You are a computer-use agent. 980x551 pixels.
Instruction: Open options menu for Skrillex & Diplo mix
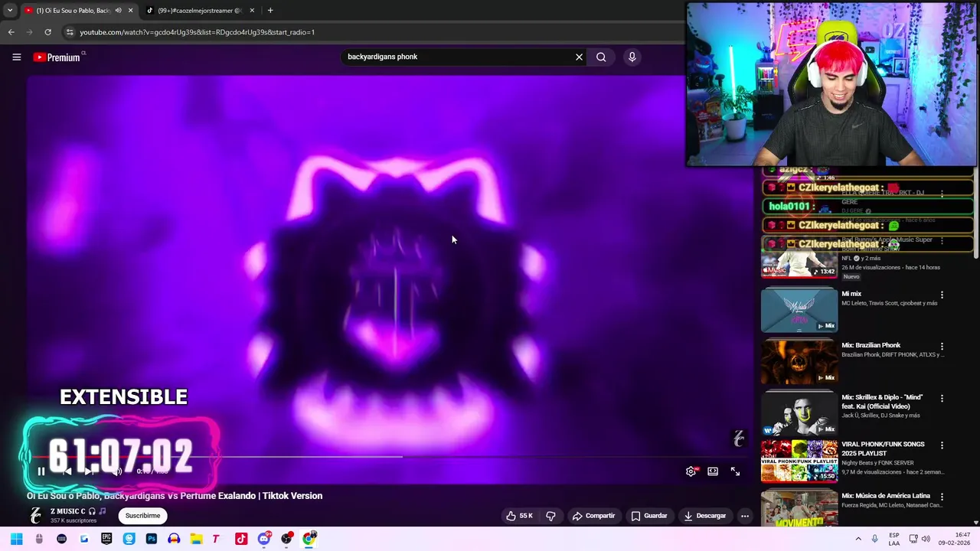pyautogui.click(x=942, y=398)
